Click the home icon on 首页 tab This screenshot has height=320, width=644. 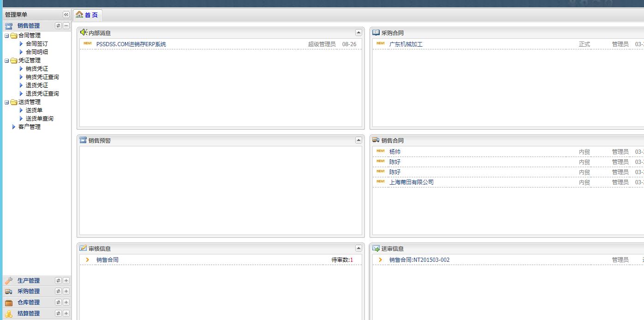(x=79, y=15)
